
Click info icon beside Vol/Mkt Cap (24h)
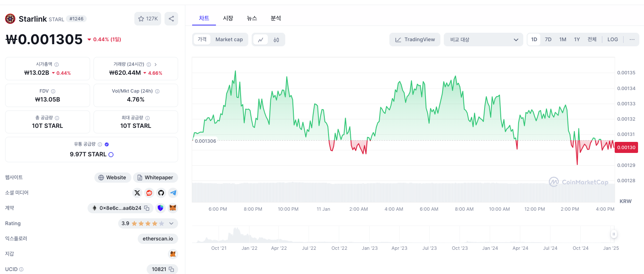tap(157, 91)
